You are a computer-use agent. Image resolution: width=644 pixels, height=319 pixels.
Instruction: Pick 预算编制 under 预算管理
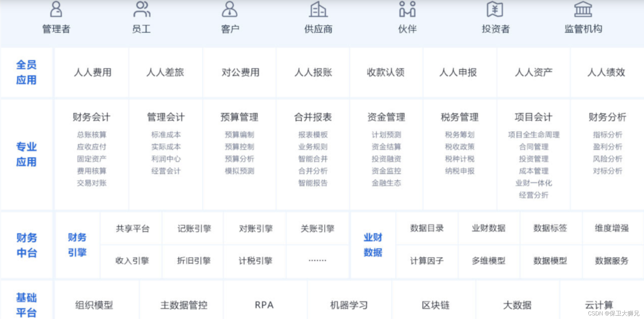point(239,135)
